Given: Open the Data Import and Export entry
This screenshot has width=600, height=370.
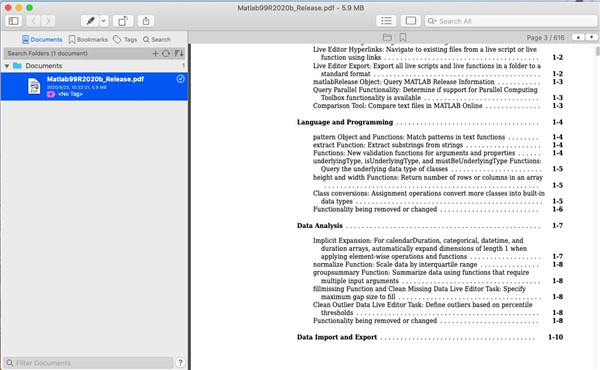Looking at the screenshot, I should click(430, 337).
